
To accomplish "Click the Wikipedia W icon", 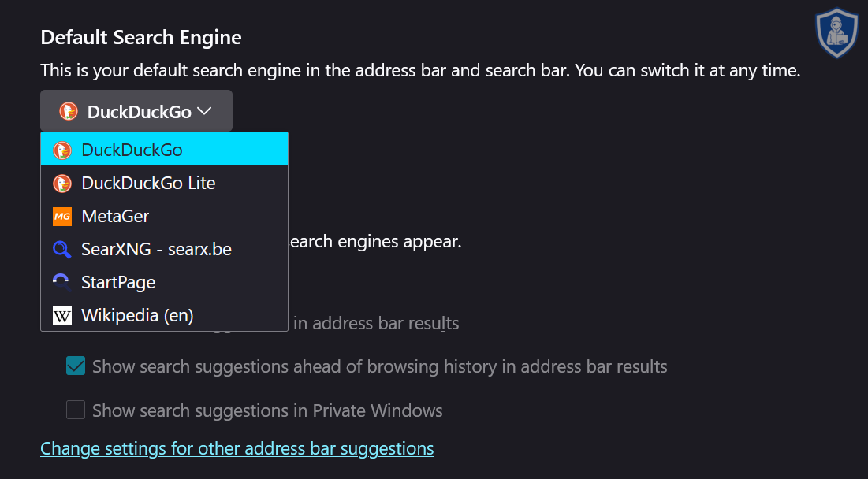I will coord(62,314).
